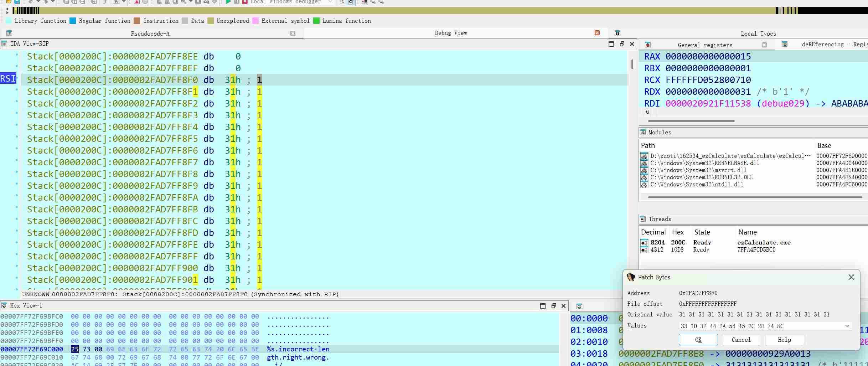Image resolution: width=868 pixels, height=366 pixels.
Task: Switch to the Pseudocode-A tab
Action: click(150, 33)
